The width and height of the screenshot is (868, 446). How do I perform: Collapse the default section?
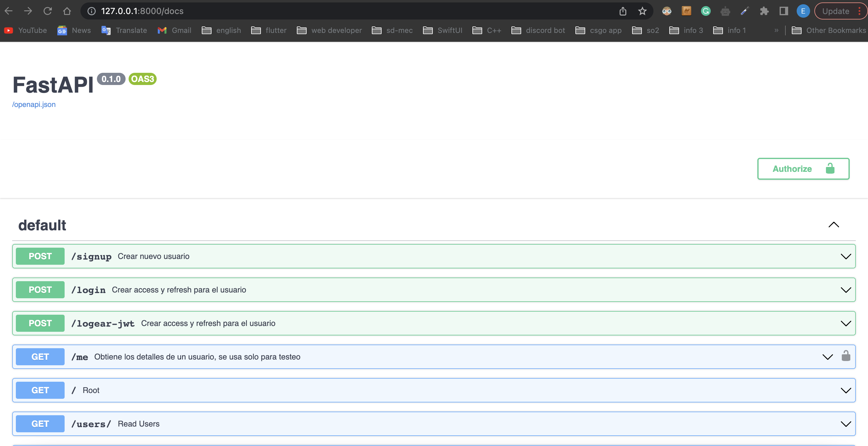tap(834, 225)
